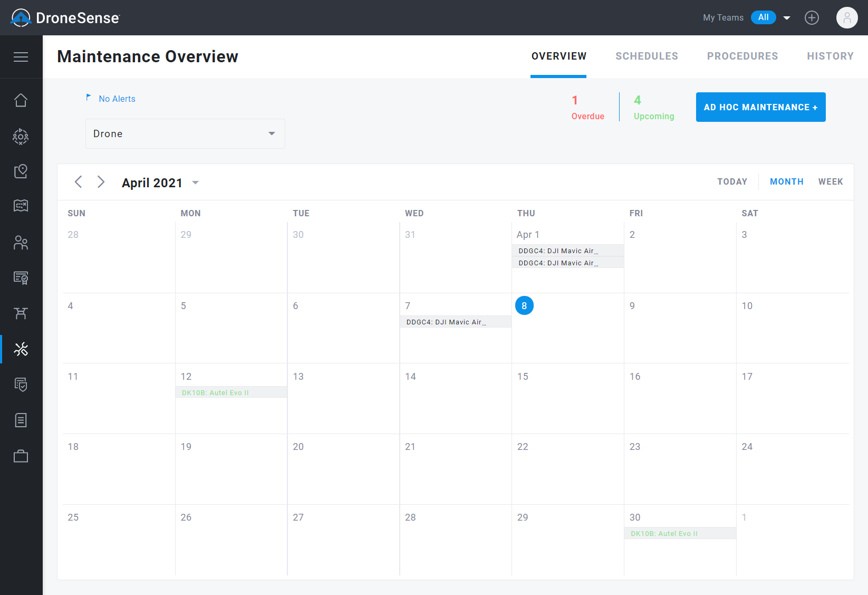Click Ad Hoc Maintenance + button
This screenshot has width=868, height=595.
[760, 107]
